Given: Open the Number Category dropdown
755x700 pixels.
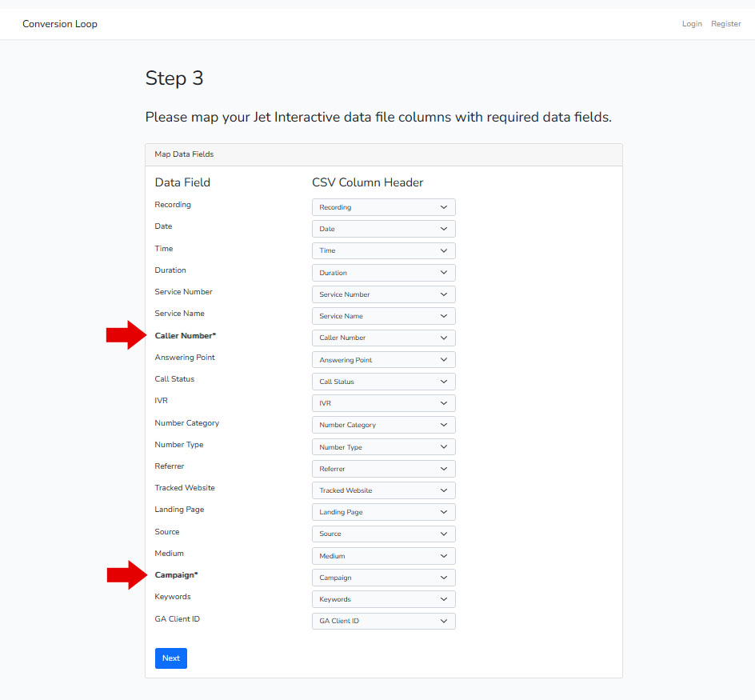Looking at the screenshot, I should (x=383, y=425).
